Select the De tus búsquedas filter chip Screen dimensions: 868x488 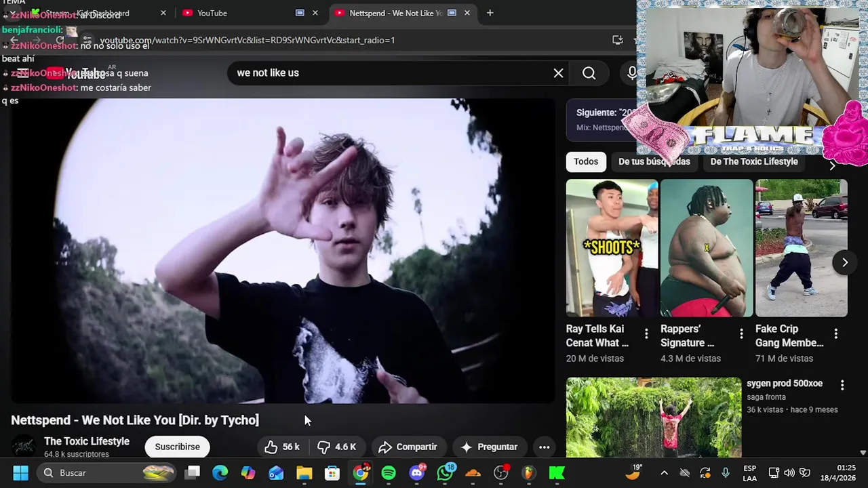click(x=654, y=161)
